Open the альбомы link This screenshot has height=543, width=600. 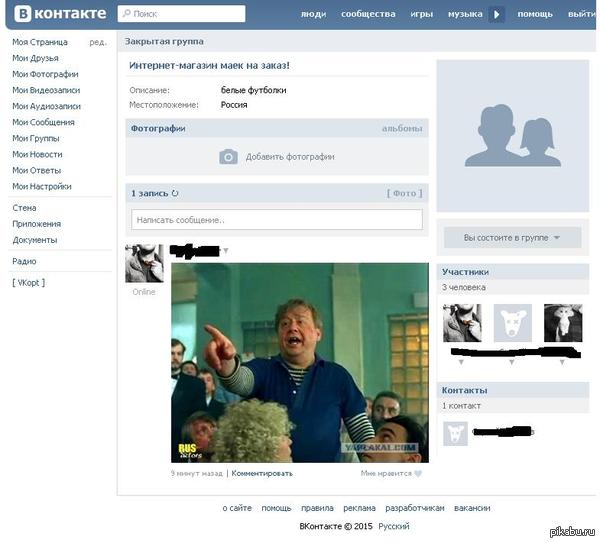click(x=402, y=129)
